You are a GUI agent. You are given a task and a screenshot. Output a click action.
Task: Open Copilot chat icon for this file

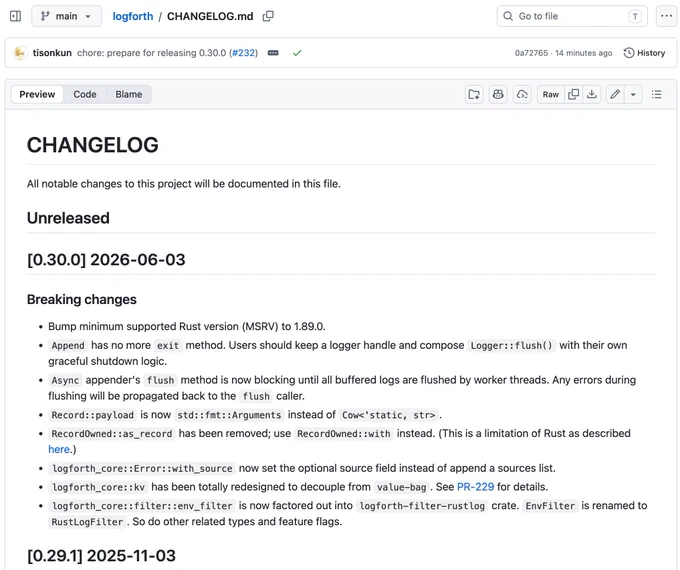498,94
